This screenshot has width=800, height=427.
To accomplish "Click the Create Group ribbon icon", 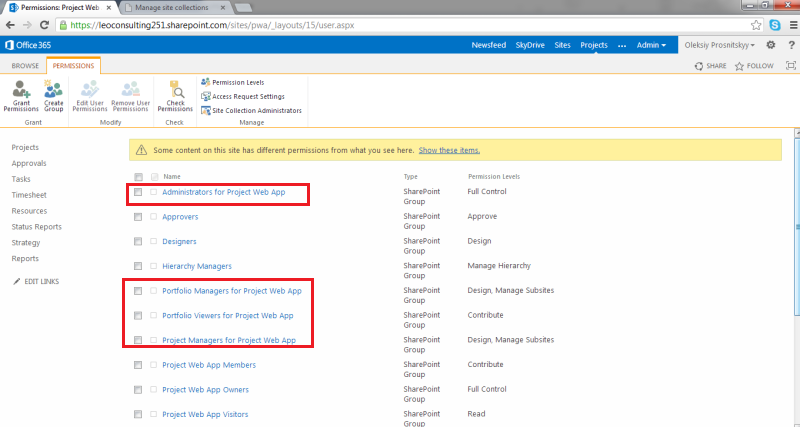I will click(x=54, y=95).
